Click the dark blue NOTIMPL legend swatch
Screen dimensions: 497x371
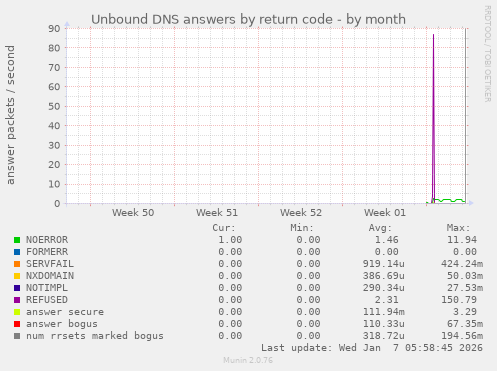click(x=17, y=288)
